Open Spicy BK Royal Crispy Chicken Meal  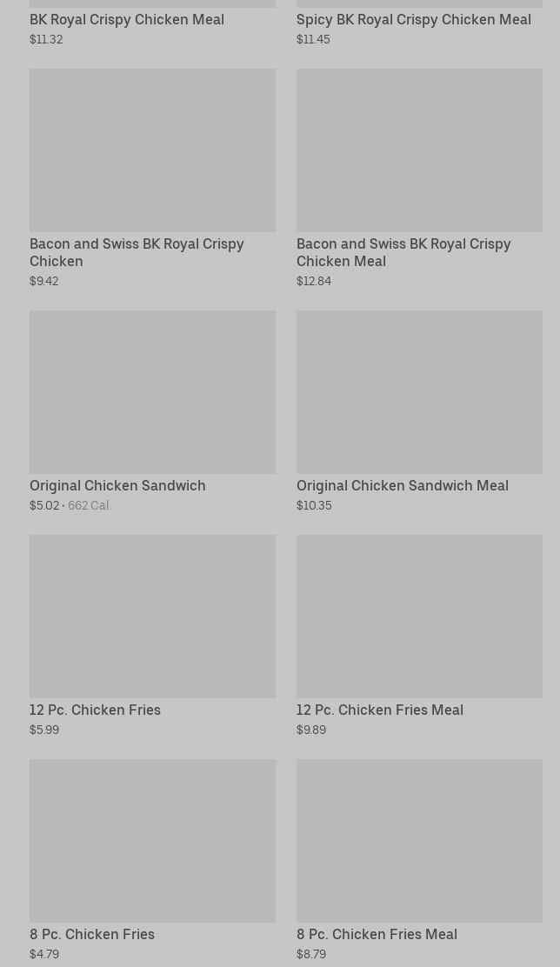tap(413, 19)
